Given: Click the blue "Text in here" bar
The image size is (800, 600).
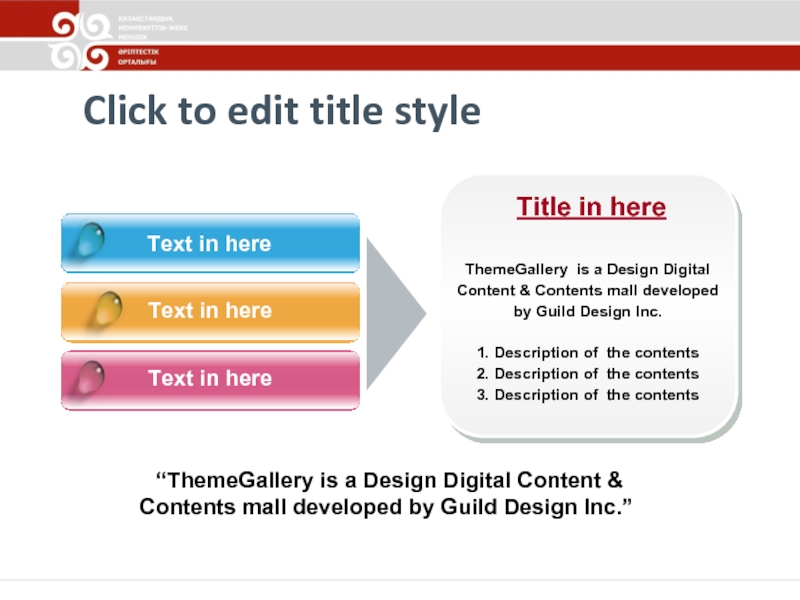Looking at the screenshot, I should (210, 243).
